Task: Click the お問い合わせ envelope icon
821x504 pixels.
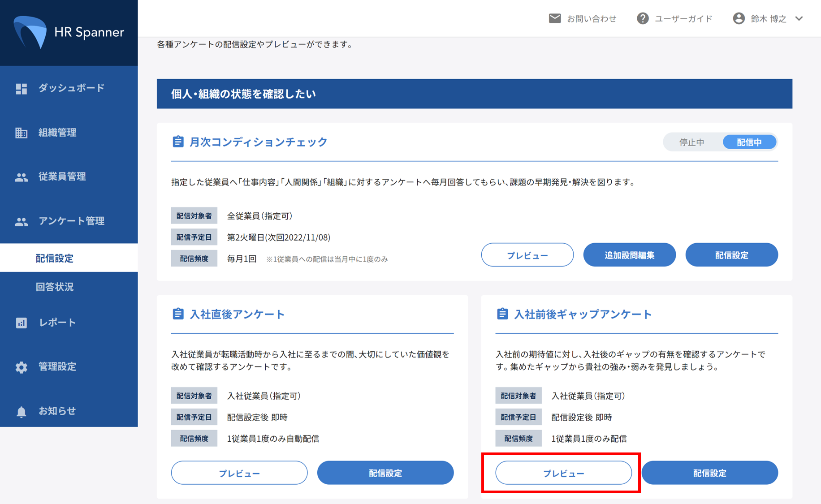Action: [x=555, y=18]
